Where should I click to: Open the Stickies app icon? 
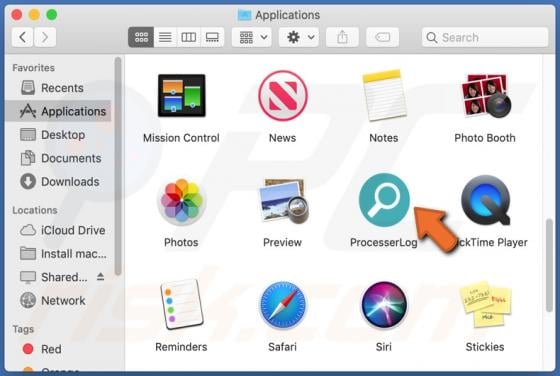485,305
